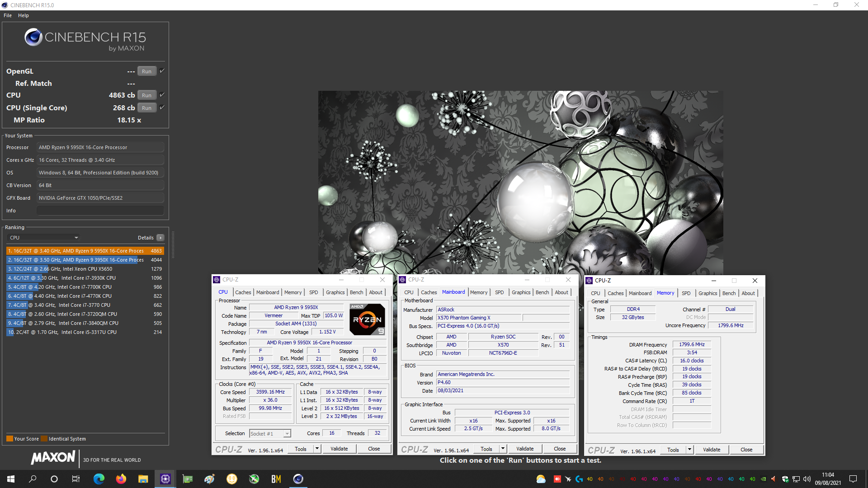Open Windows Search from the taskbar
Screen dimensions: 868x488
(33, 479)
